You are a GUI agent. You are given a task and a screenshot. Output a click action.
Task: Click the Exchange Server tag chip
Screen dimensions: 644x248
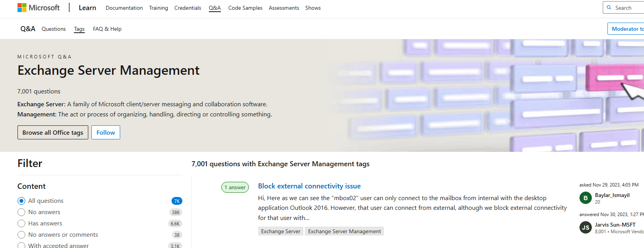(280, 231)
